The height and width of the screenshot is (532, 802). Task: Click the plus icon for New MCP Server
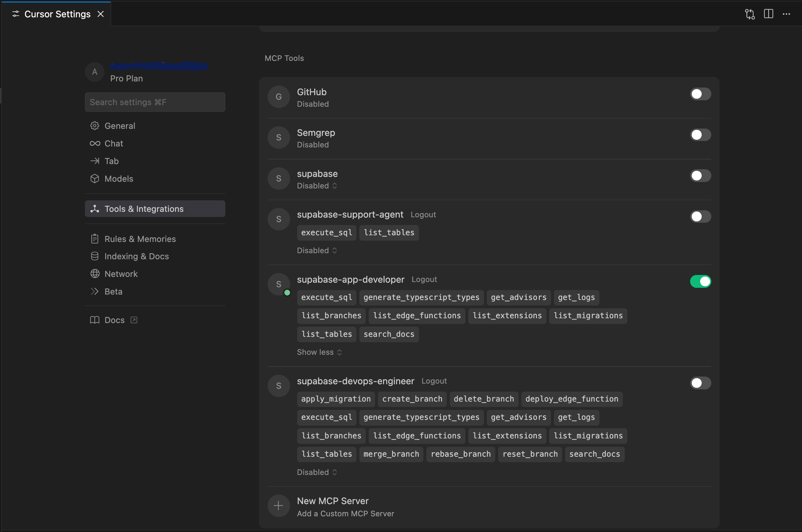(x=278, y=505)
